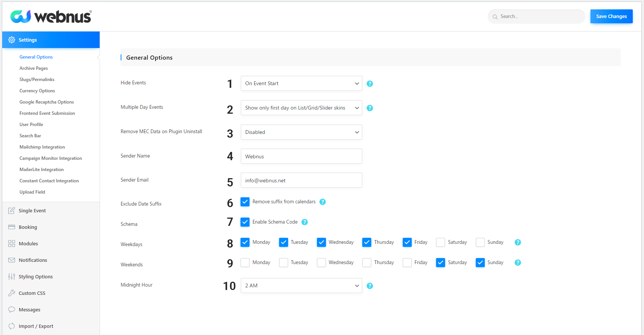The height and width of the screenshot is (335, 644).
Task: Open help tooltip for Midnight Hour
Action: (370, 286)
